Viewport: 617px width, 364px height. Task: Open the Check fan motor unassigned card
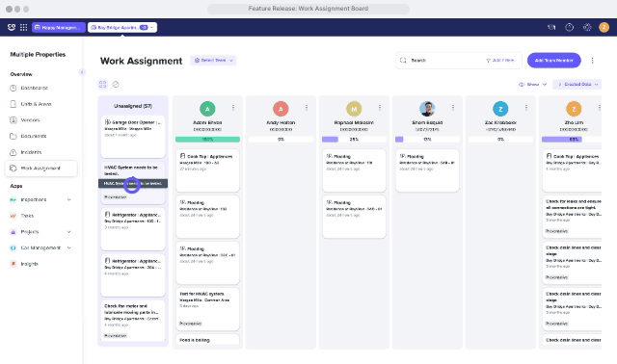(x=133, y=321)
